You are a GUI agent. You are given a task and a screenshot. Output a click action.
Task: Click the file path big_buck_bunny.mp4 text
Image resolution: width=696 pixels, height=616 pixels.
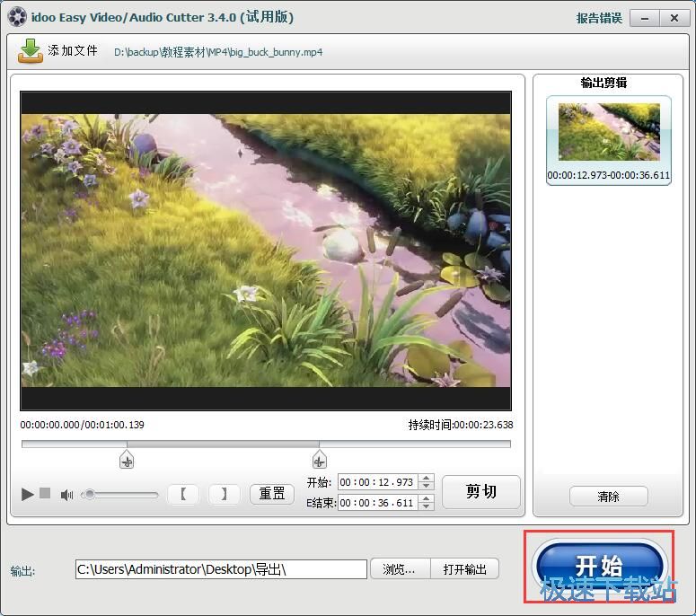coord(218,52)
